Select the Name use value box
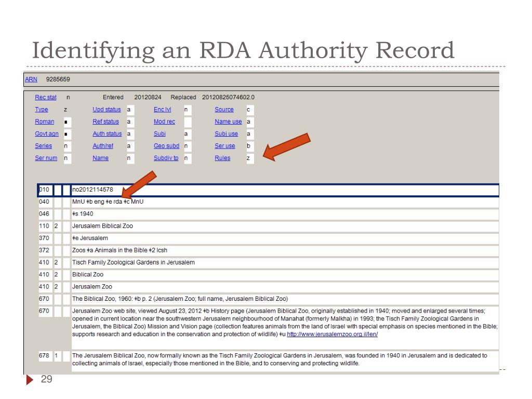Screen dimensions: 532x399 [250, 122]
